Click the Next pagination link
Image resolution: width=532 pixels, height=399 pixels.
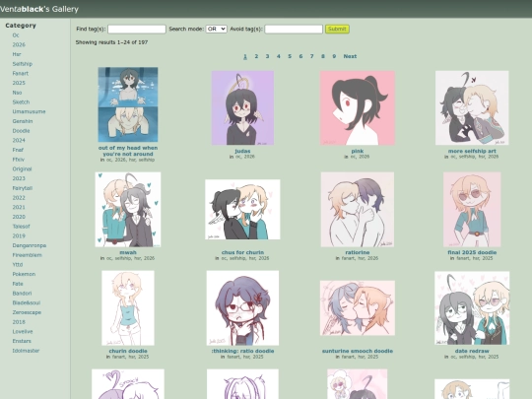click(x=350, y=56)
